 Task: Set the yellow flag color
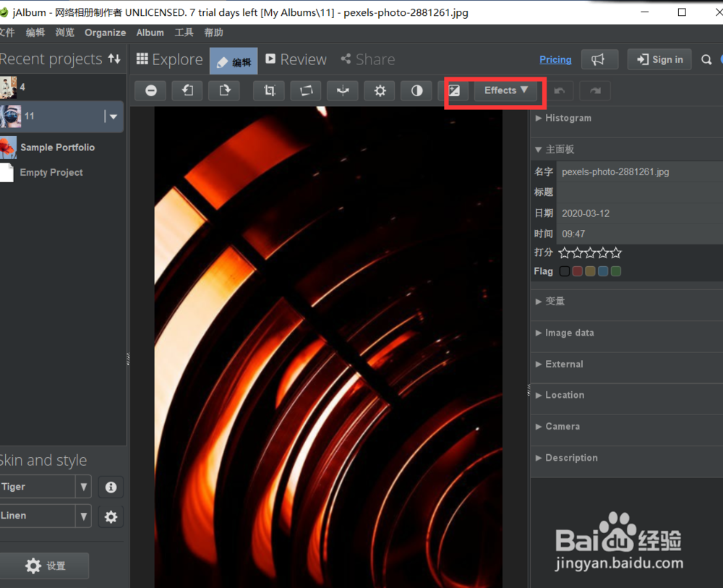(x=590, y=271)
